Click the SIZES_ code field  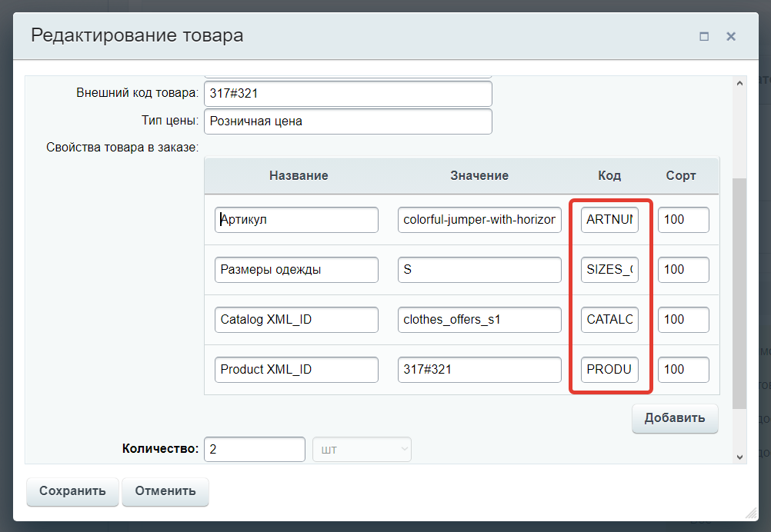click(609, 270)
